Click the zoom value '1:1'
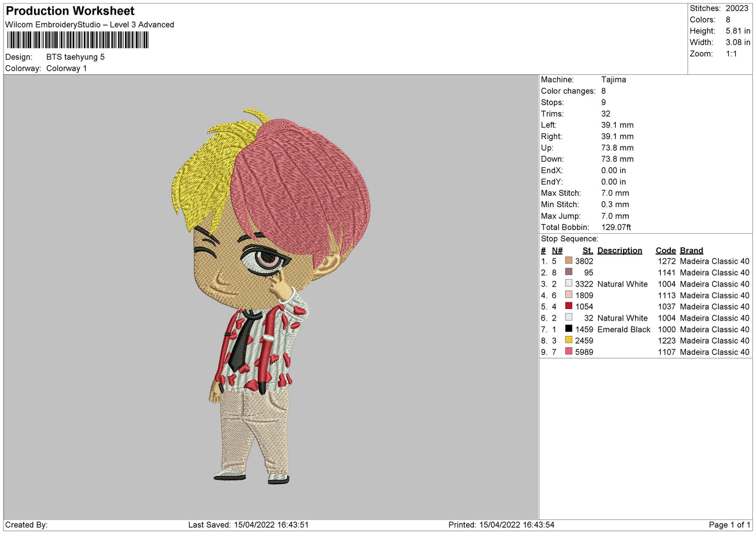Image resolution: width=756 pixels, height=534 pixels. [x=731, y=54]
